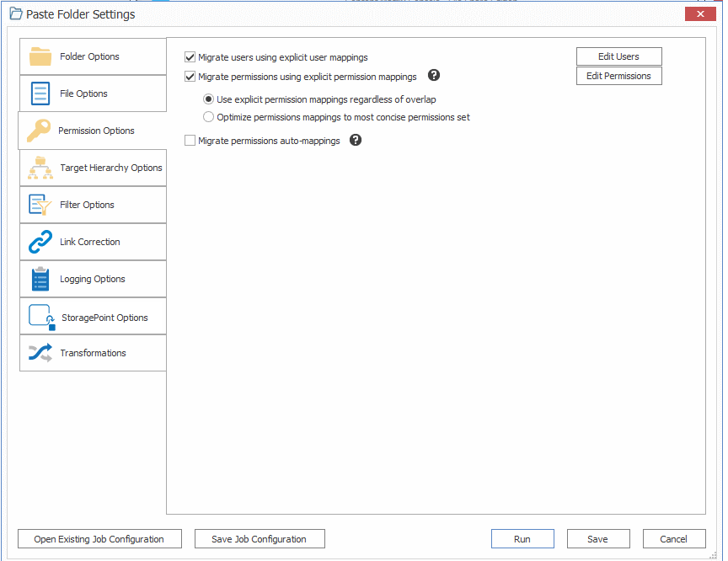The width and height of the screenshot is (728, 561).
Task: Switch to the Logging Options tab
Action: 40,279
